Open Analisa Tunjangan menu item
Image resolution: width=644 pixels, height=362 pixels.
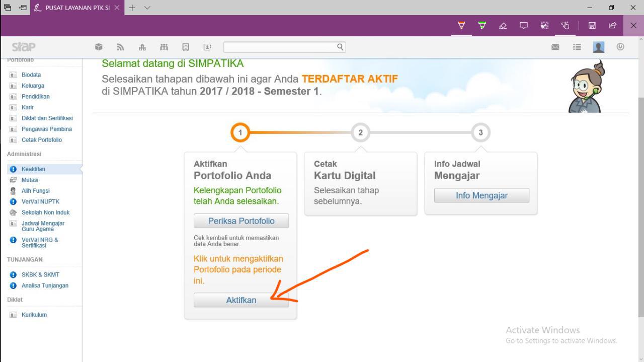click(x=45, y=285)
